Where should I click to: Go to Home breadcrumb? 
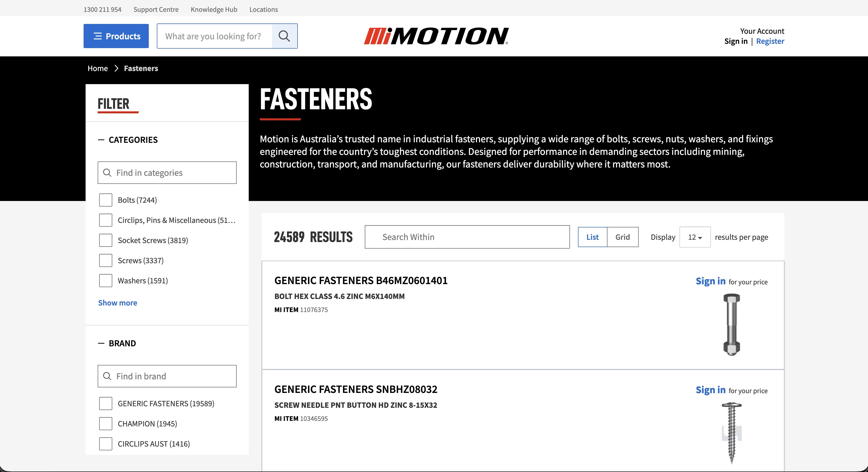pyautogui.click(x=98, y=69)
